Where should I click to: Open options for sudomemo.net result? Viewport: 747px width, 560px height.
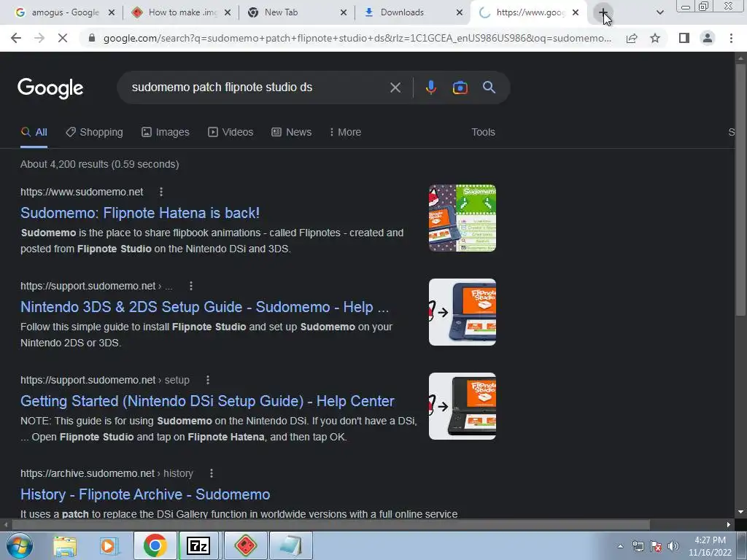pos(161,192)
